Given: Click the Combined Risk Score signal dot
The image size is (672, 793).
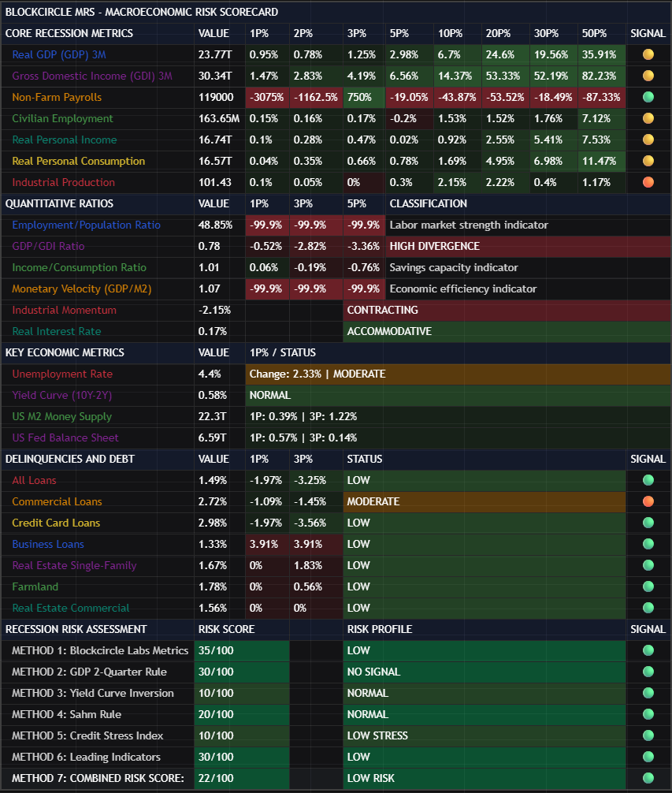Looking at the screenshot, I should click(648, 779).
